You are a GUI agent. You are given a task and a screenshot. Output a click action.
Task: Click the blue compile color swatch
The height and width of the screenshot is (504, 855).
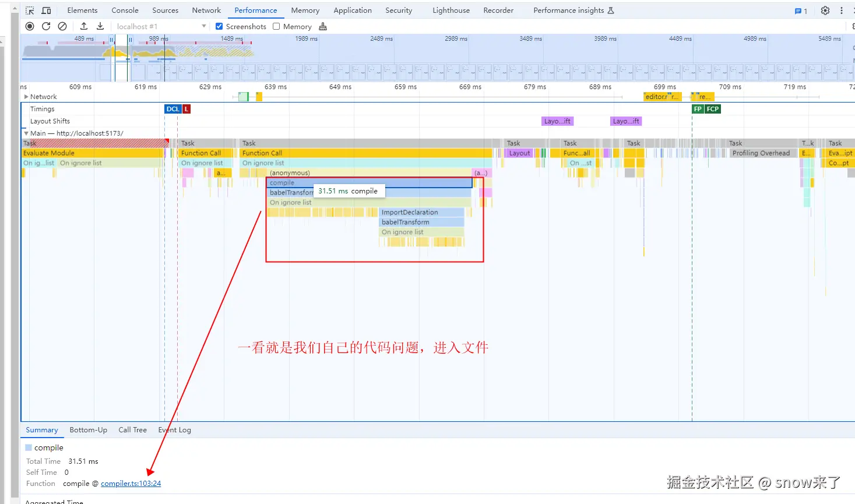[x=29, y=447]
